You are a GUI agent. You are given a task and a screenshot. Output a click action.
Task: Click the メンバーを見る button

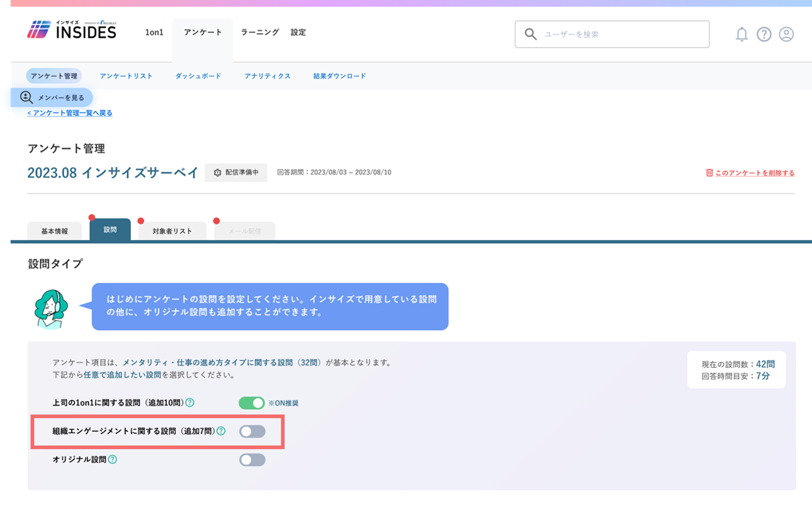[52, 98]
